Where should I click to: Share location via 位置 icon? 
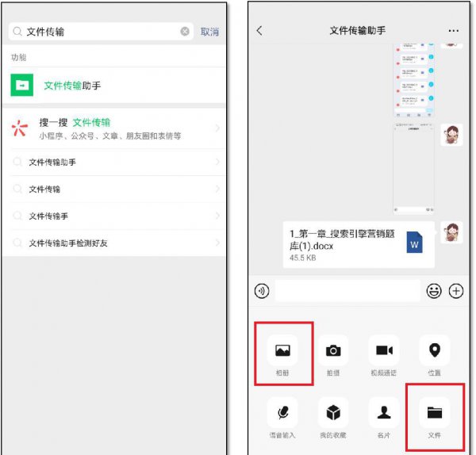pos(434,350)
